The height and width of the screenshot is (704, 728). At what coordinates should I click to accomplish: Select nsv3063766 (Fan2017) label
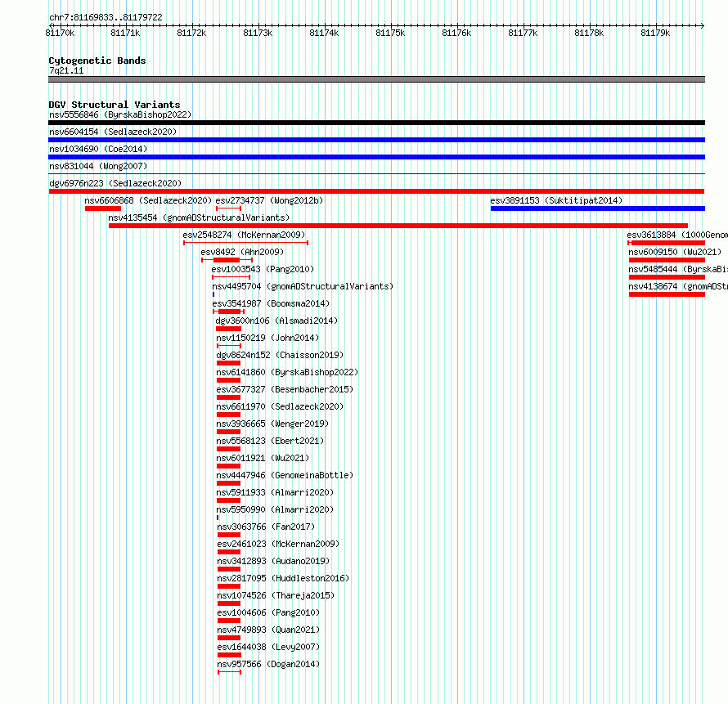click(266, 527)
